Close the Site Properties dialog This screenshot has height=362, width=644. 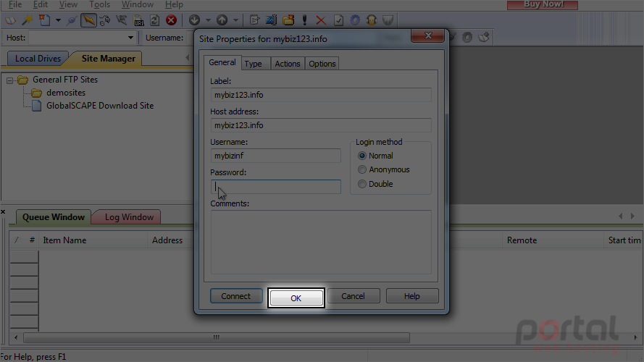427,35
